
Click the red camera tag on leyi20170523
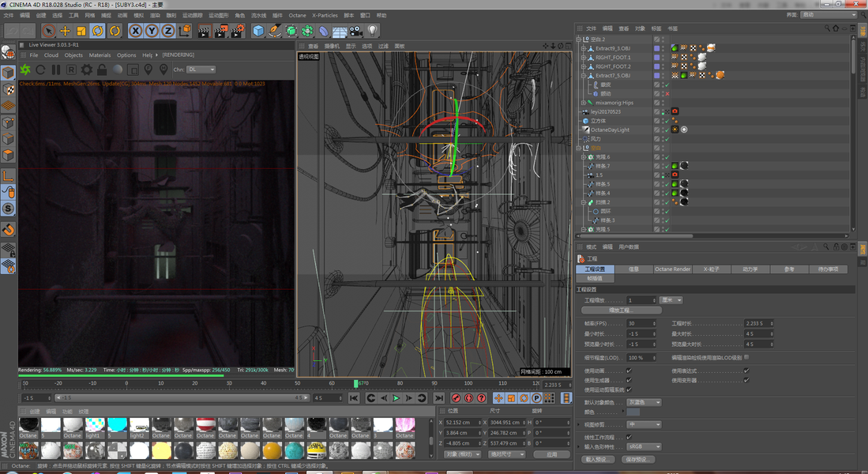(x=674, y=111)
